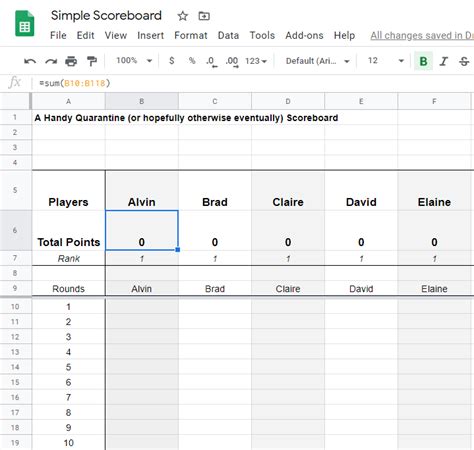Image resolution: width=474 pixels, height=450 pixels.
Task: Click the round 10 cell
Action: pyautogui.click(x=68, y=443)
